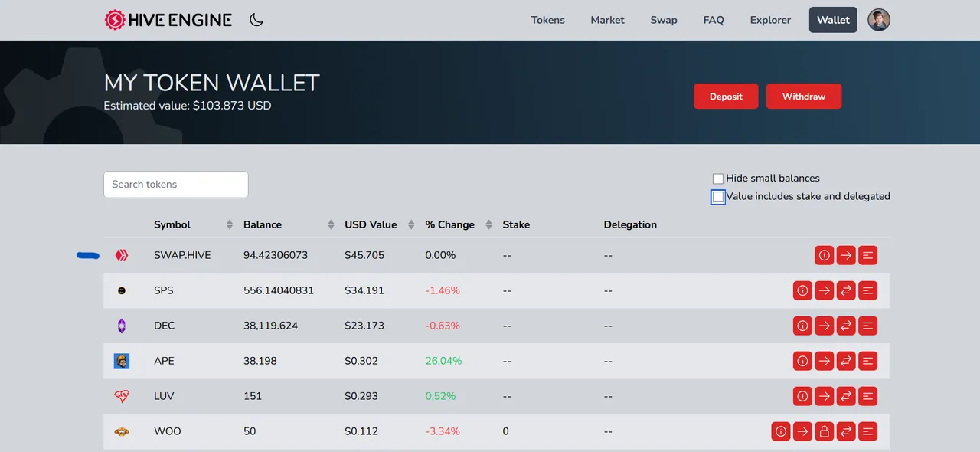This screenshot has height=452, width=980.
Task: Click the -3.34% change value
Action: coord(443,431)
